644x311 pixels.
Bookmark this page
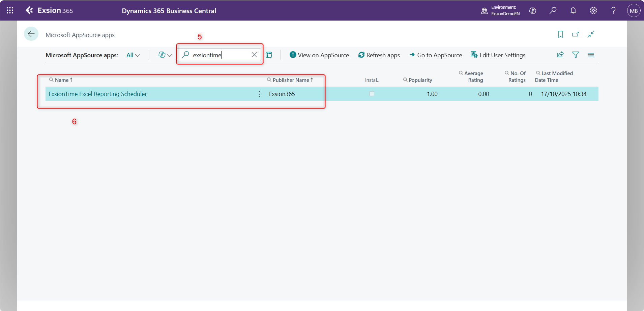click(560, 34)
